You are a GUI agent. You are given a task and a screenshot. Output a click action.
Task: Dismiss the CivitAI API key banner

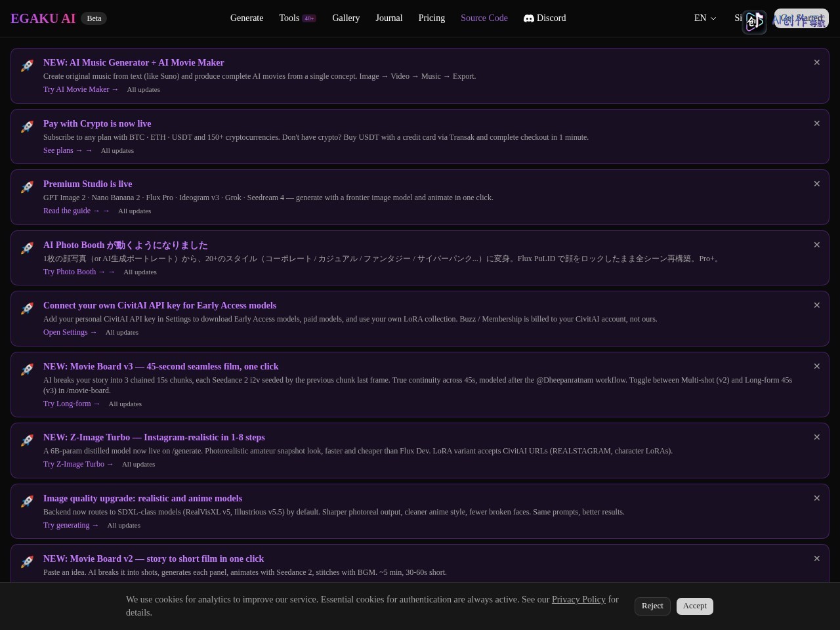pos(817,305)
